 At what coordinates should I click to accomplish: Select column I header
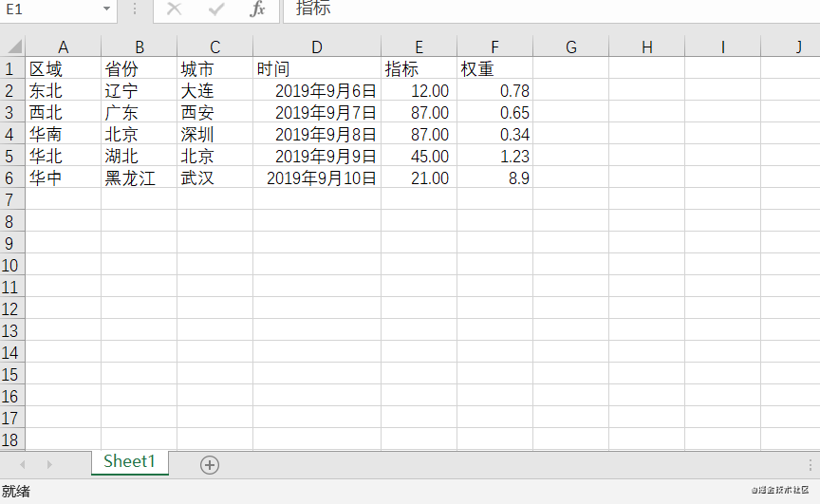[723, 47]
